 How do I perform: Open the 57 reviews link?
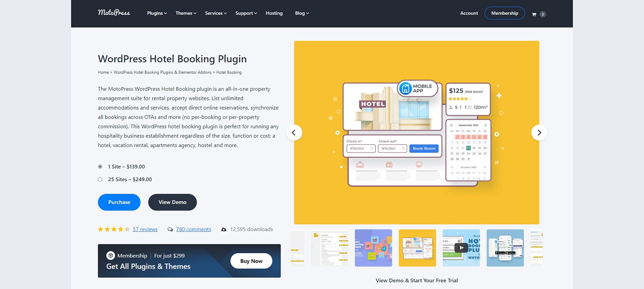click(145, 230)
